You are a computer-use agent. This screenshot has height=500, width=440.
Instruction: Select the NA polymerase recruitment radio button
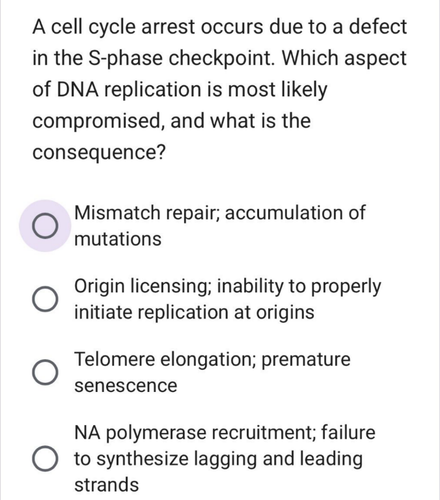point(45,458)
